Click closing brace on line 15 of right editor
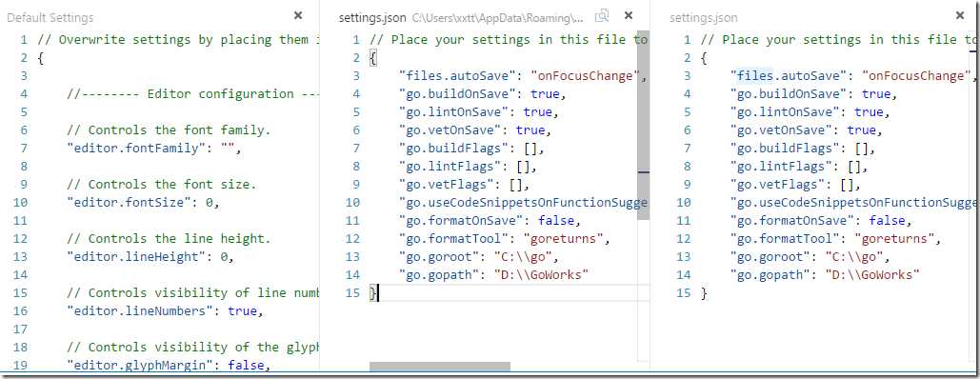This screenshot has width=980, height=379. coord(705,293)
